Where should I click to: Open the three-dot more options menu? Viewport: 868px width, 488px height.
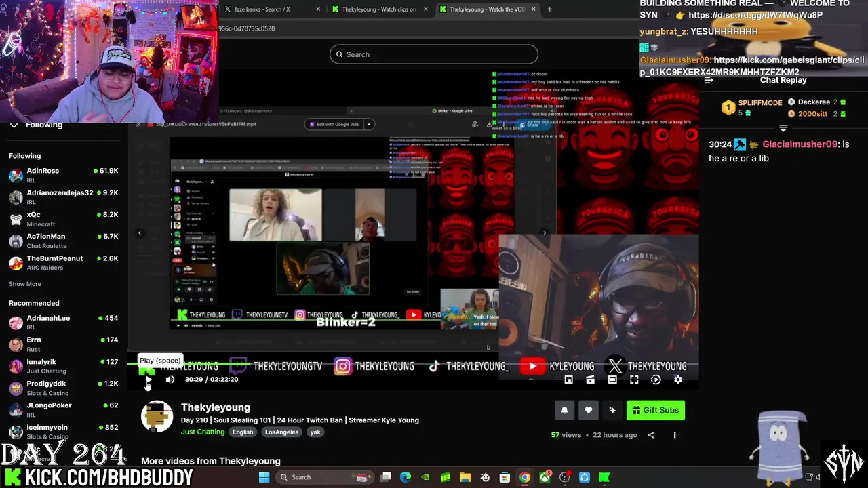pyautogui.click(x=675, y=435)
